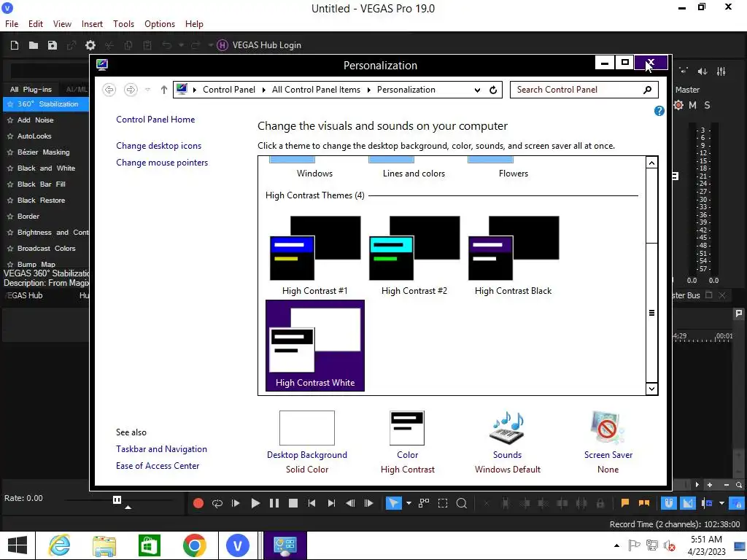Open Control Panel Home link
The height and width of the screenshot is (560, 747).
coord(155,120)
